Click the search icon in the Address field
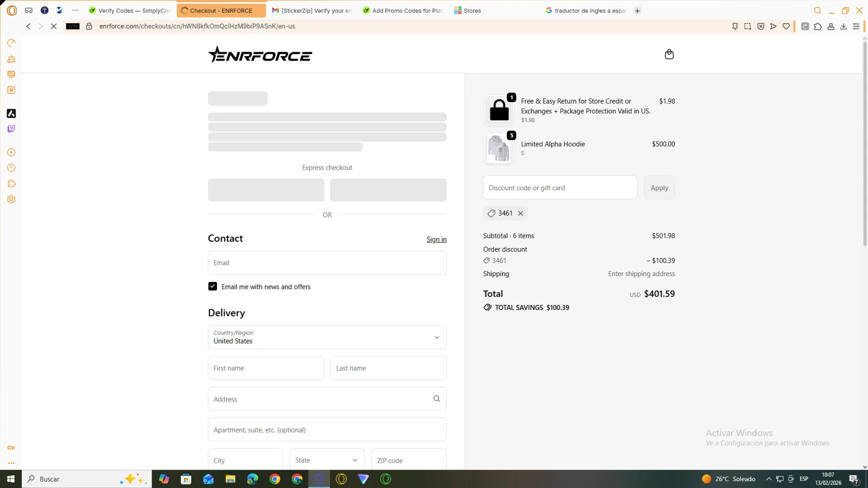This screenshot has height=488, width=868. pyautogui.click(x=437, y=399)
